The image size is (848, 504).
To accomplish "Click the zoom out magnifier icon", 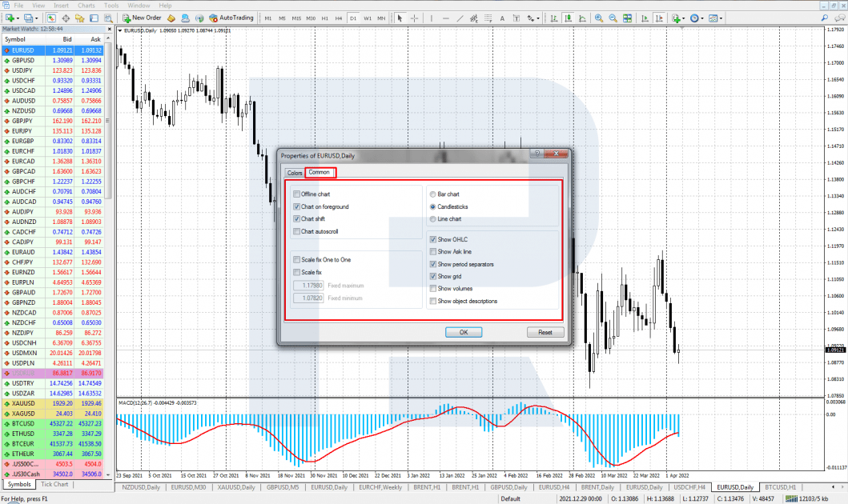I will click(613, 18).
